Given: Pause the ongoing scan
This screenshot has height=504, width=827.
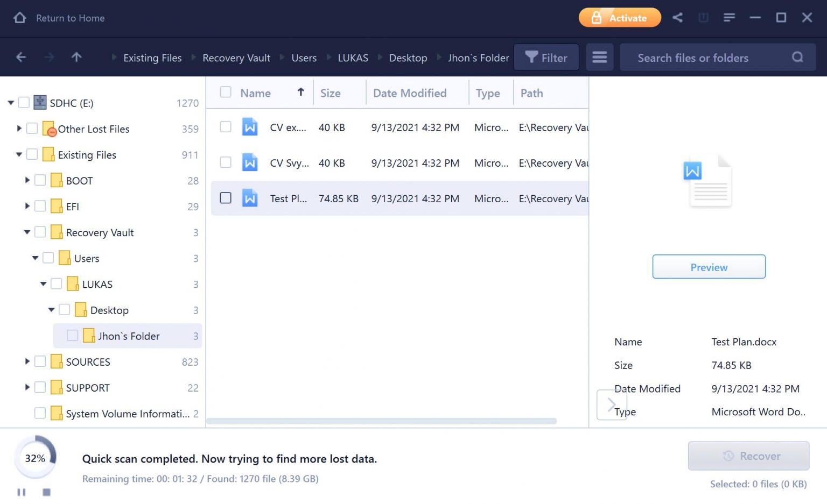Looking at the screenshot, I should click(x=22, y=492).
